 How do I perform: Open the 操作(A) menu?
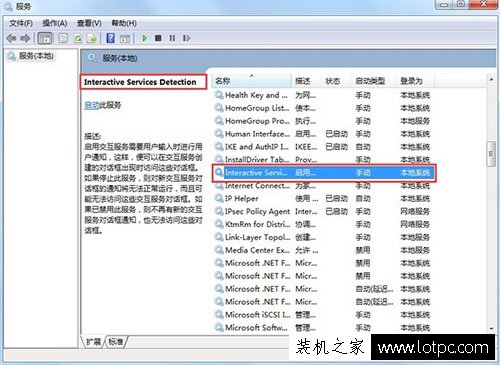55,23
